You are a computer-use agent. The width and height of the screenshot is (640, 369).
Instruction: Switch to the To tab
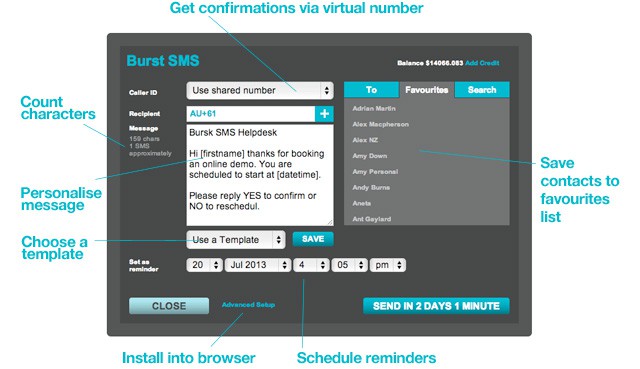click(x=371, y=90)
